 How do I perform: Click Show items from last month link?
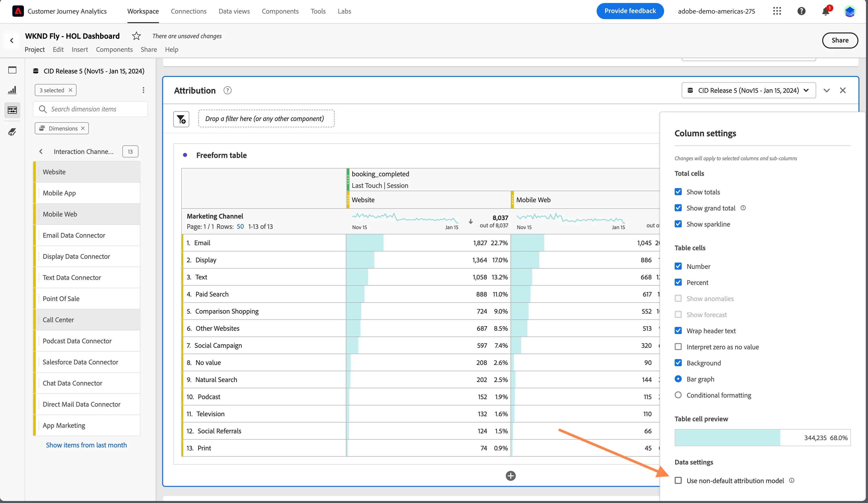[86, 445]
